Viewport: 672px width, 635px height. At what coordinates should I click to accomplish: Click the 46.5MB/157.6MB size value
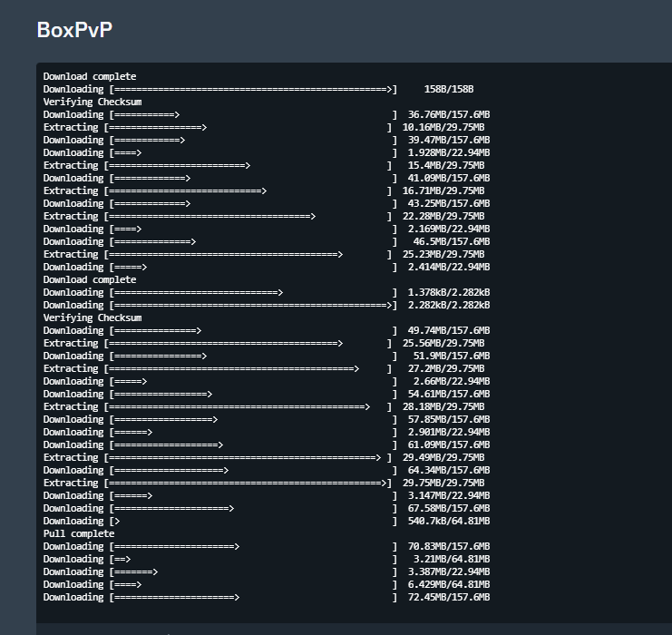click(x=452, y=242)
